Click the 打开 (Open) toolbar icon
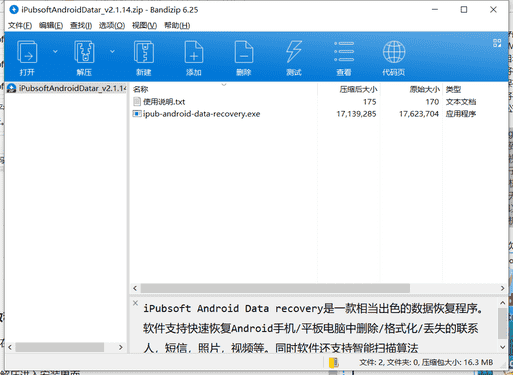Viewport: 513px width, 375px height. pos(27,52)
